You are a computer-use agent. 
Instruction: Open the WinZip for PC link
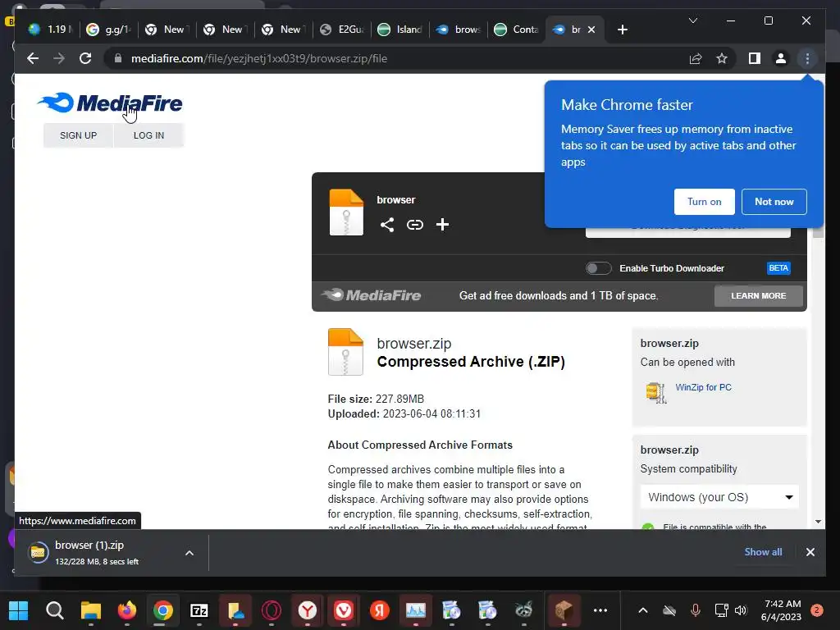pos(703,387)
